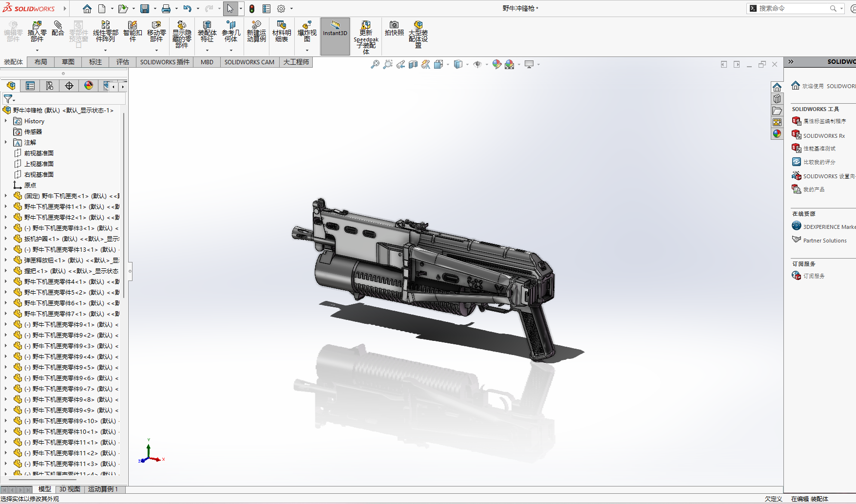Toggle Instant3D mode button

click(x=335, y=36)
